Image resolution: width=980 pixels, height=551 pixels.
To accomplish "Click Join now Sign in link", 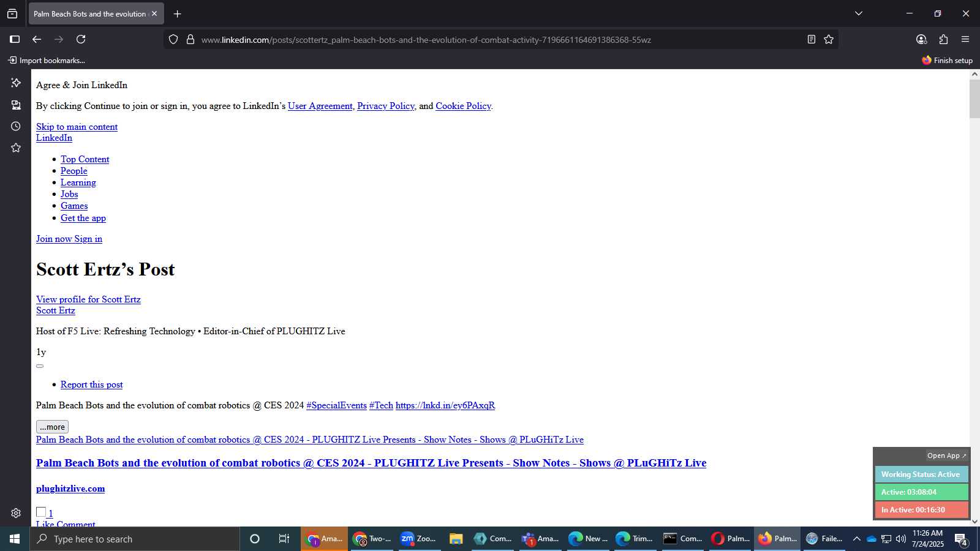I will tap(69, 239).
